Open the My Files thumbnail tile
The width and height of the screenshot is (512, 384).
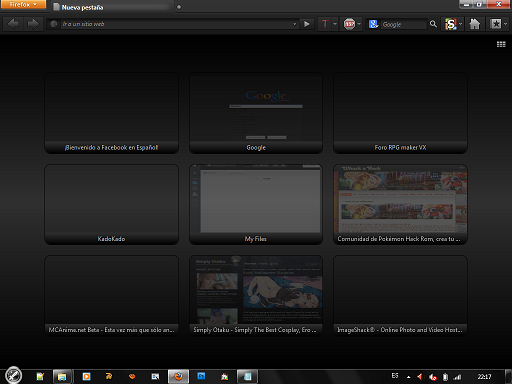256,204
